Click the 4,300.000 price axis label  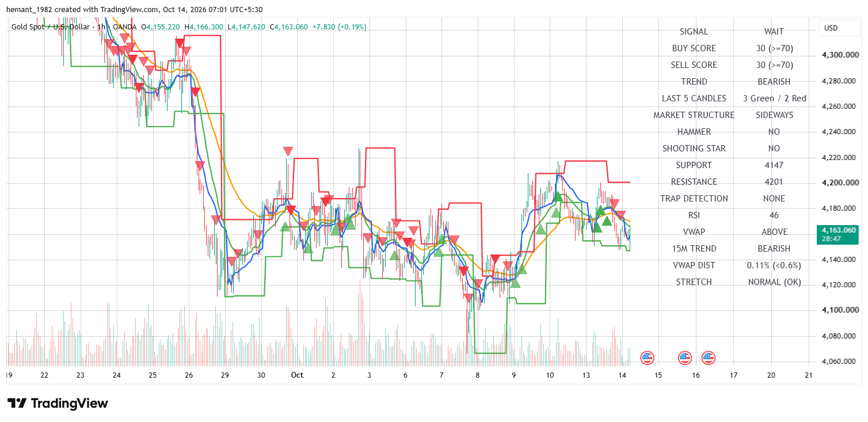[840, 55]
